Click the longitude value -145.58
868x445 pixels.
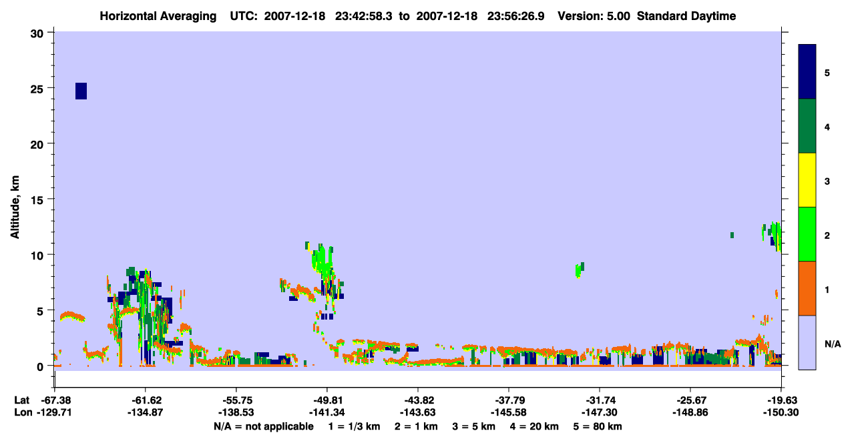coord(509,413)
